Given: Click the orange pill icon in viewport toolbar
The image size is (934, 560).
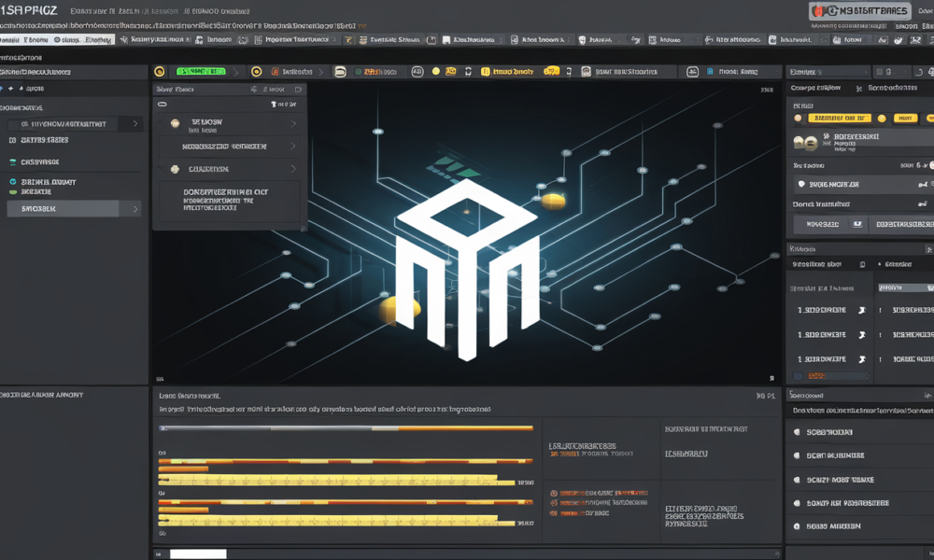Looking at the screenshot, I should (x=551, y=72).
